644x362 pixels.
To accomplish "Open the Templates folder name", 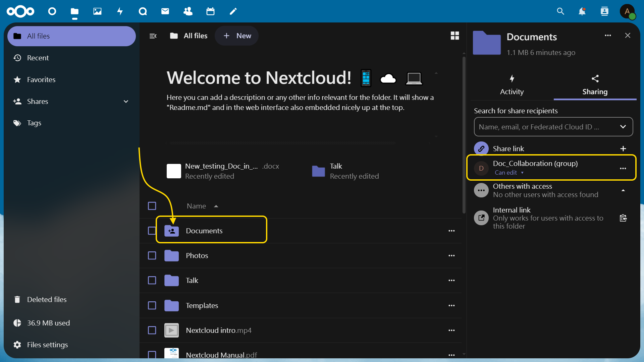I will point(202,305).
